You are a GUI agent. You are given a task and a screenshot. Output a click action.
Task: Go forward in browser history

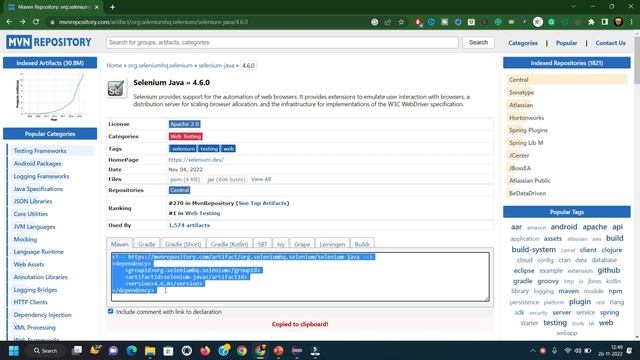[x=22, y=22]
